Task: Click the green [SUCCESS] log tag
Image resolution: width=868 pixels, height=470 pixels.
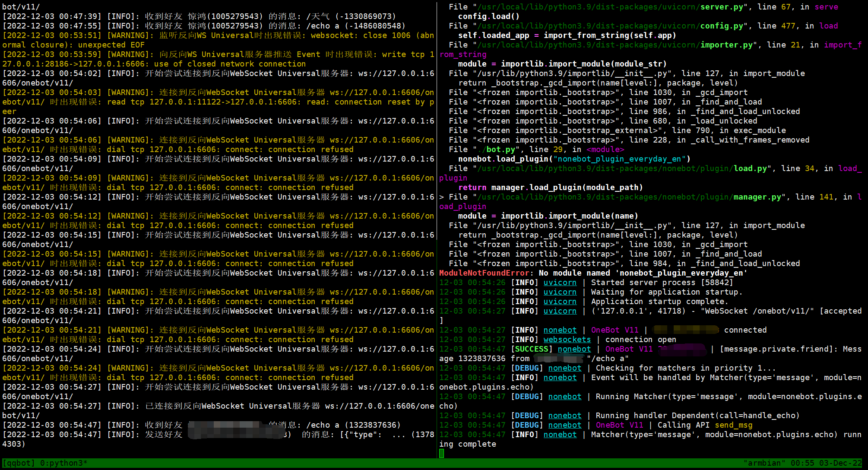Action: click(532, 349)
